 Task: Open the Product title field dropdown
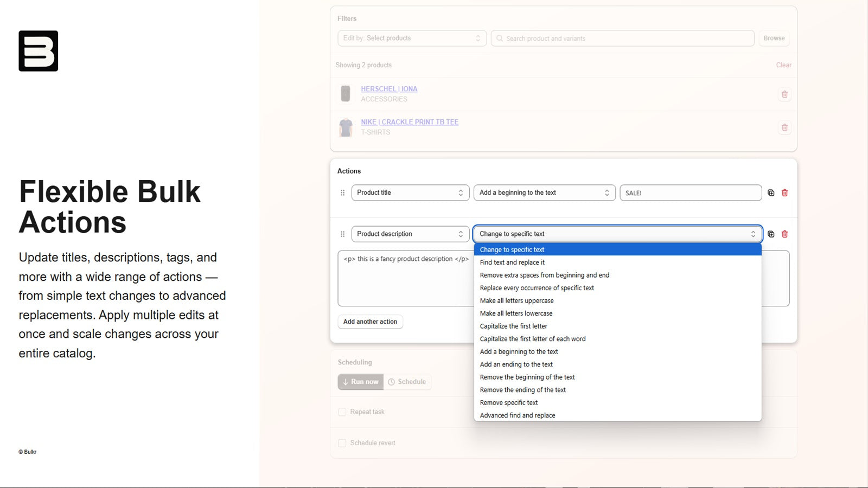(410, 193)
